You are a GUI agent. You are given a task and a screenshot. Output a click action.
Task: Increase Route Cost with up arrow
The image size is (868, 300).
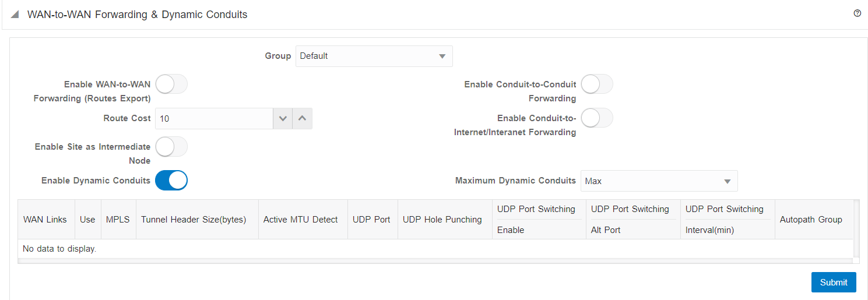[302, 118]
